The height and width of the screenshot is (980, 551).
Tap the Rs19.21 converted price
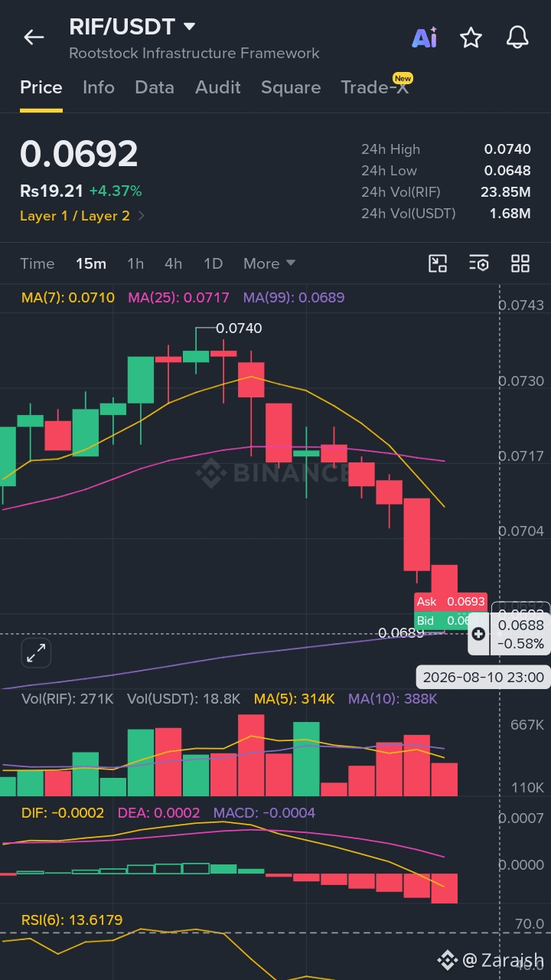point(51,191)
